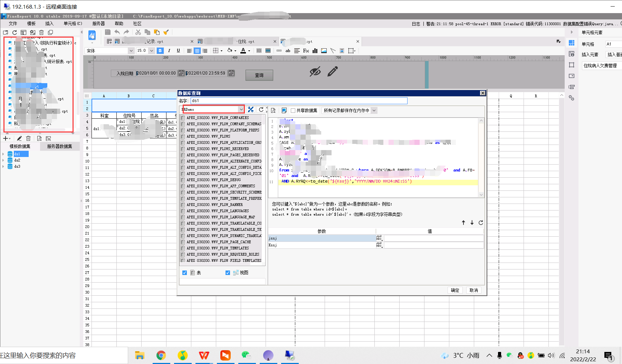This screenshot has height=364, width=622.
Task: Open the 宋体 font family dropdown
Action: [x=131, y=51]
